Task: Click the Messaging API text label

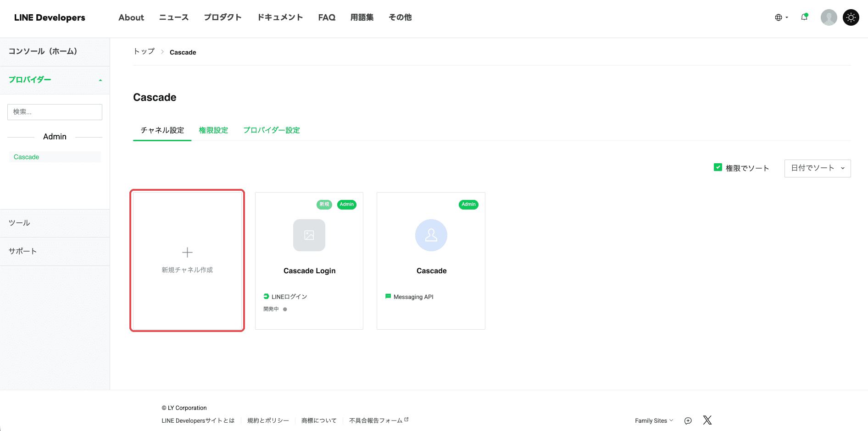Action: point(413,297)
